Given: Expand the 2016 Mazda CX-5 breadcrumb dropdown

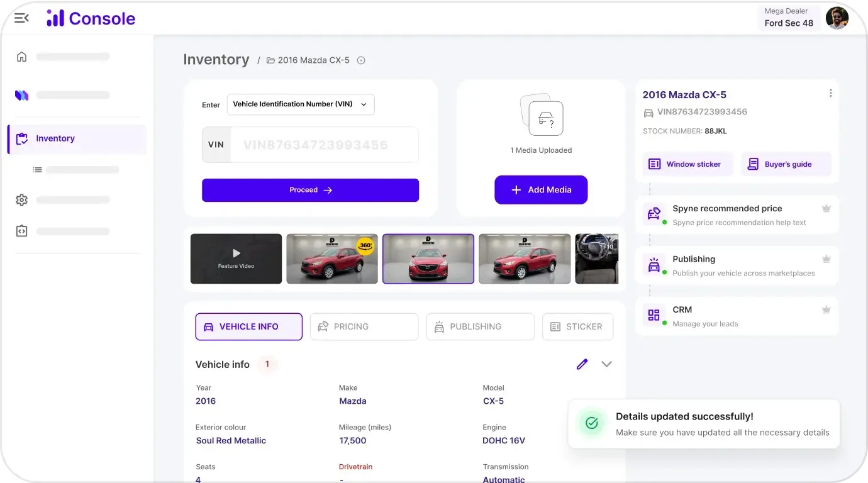Looking at the screenshot, I should click(x=361, y=60).
